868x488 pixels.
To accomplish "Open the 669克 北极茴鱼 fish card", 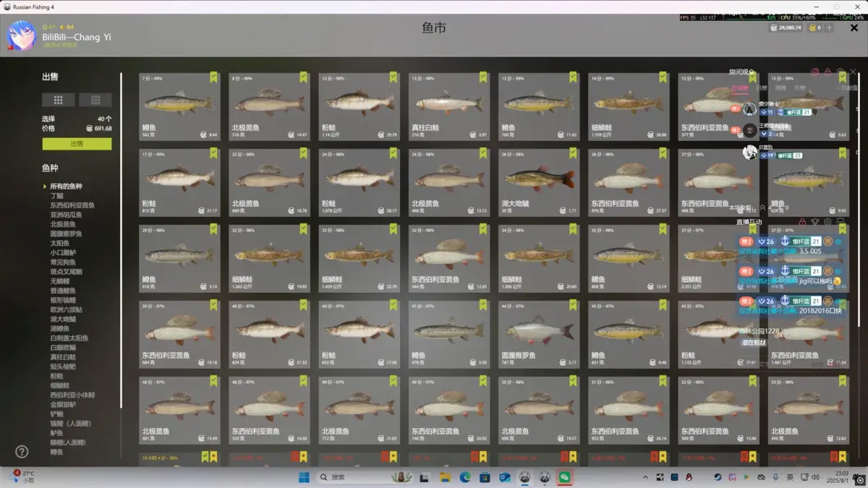I will [269, 182].
